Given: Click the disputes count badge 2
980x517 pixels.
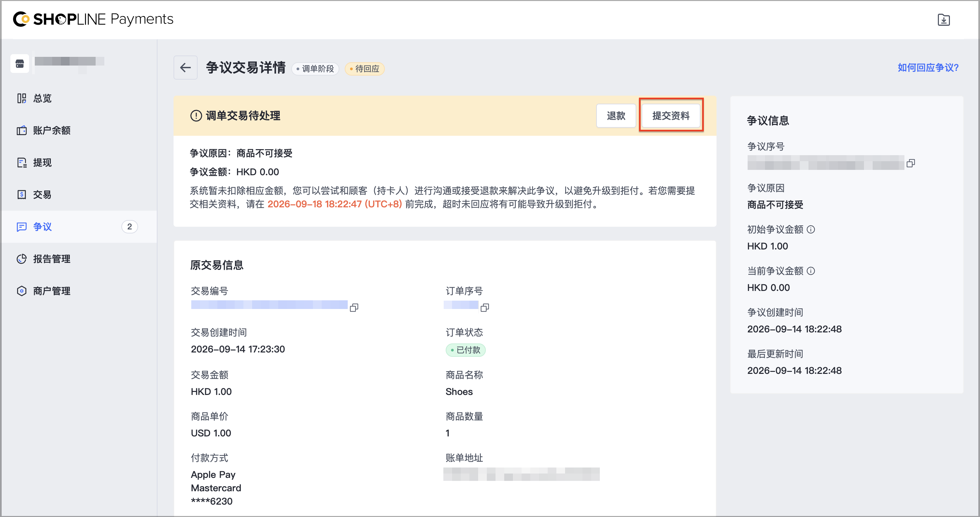Looking at the screenshot, I should [x=129, y=227].
